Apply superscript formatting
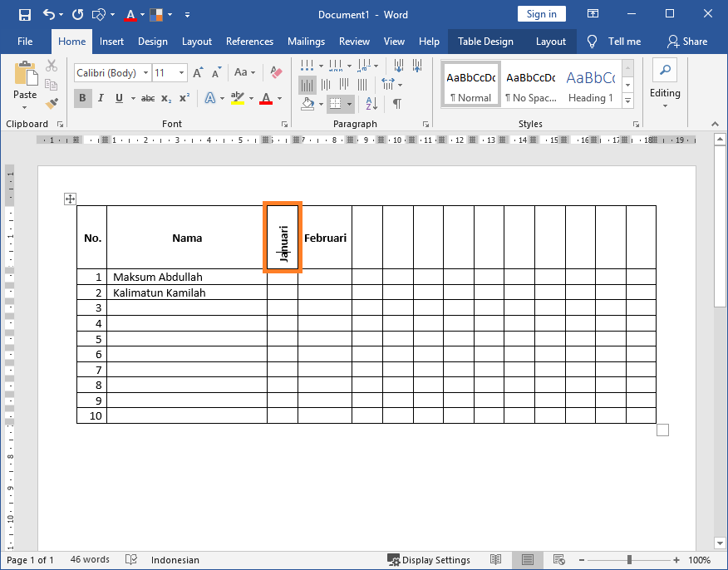Viewport: 728px width, 570px height. point(184,98)
